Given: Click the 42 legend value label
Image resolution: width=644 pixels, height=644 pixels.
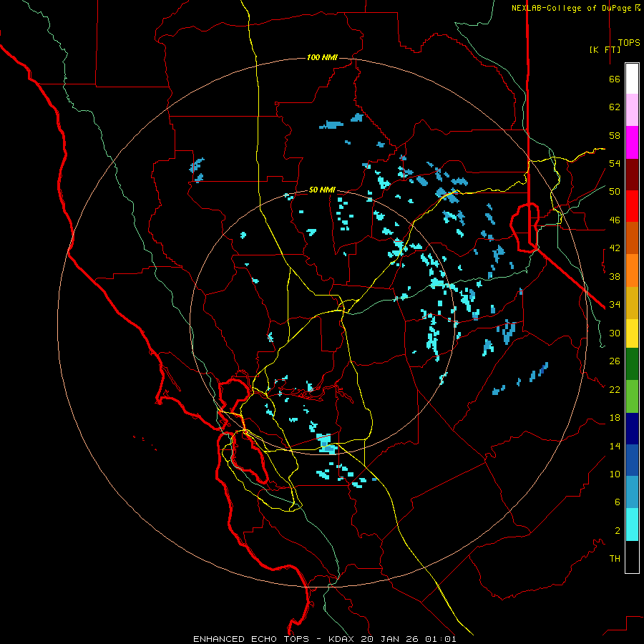Looking at the screenshot, I should 615,248.
